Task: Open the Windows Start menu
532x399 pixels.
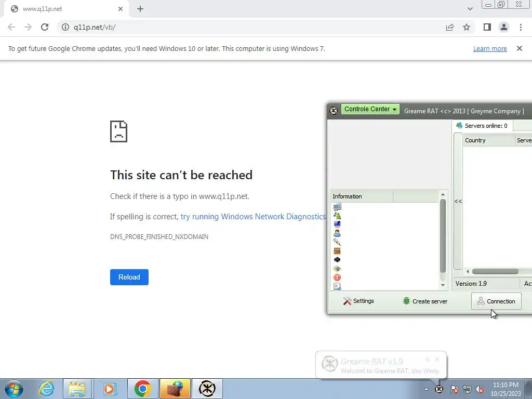Action: pyautogui.click(x=14, y=389)
